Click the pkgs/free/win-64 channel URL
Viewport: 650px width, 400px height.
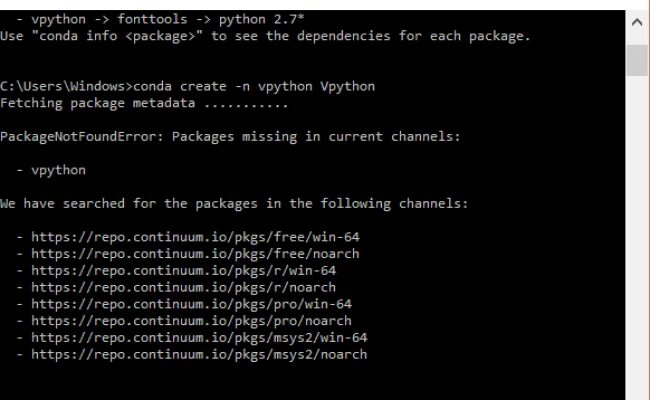195,237
